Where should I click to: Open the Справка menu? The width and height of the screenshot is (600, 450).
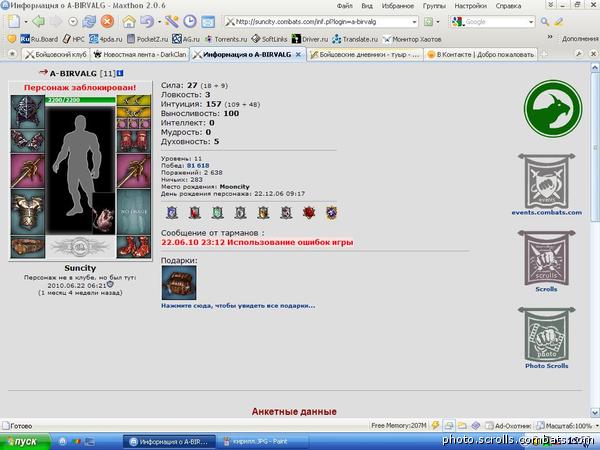tap(508, 6)
